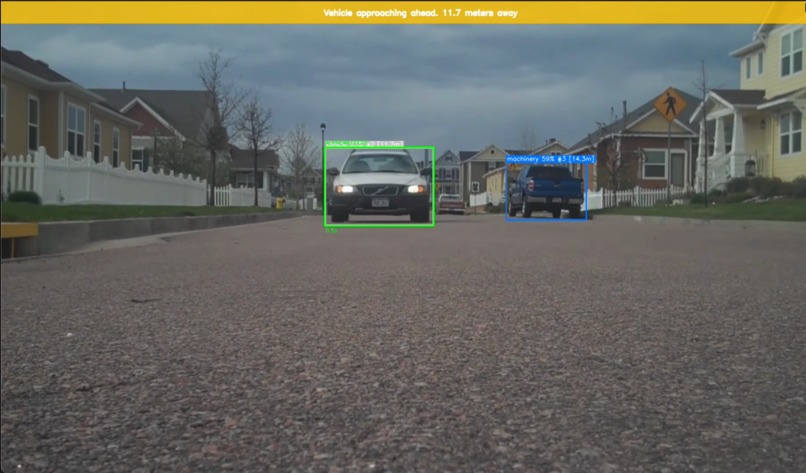This screenshot has width=806, height=473.
Task: Select the green box around the white car
Action: [x=379, y=187]
